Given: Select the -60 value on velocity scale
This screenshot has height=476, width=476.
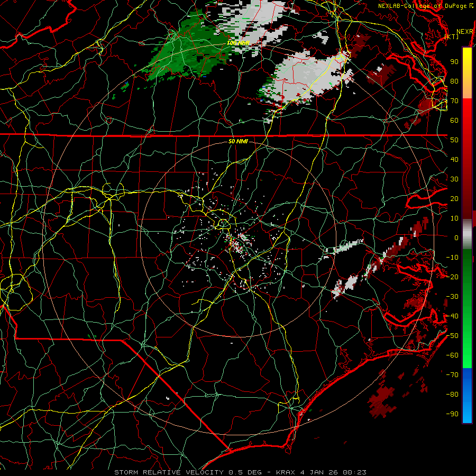Looking at the screenshot, I should [x=452, y=355].
